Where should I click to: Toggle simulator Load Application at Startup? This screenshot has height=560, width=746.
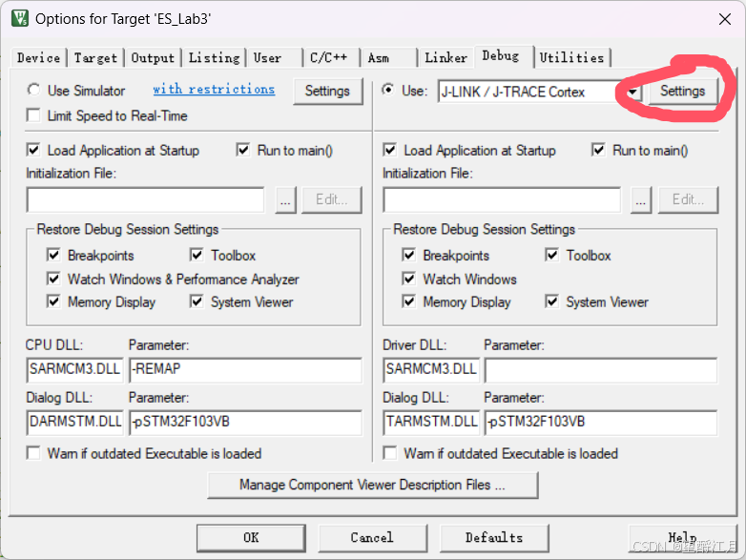point(33,150)
